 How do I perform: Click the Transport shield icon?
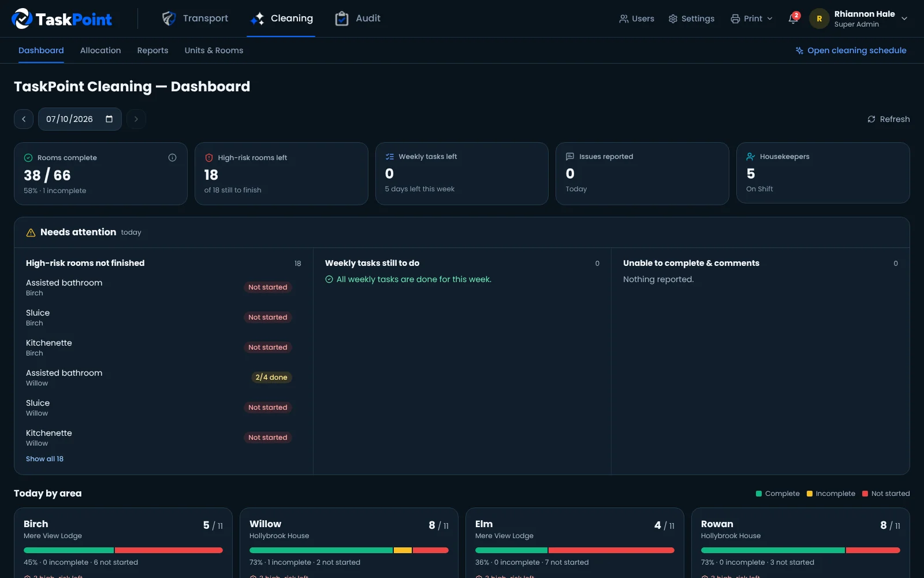click(x=169, y=18)
